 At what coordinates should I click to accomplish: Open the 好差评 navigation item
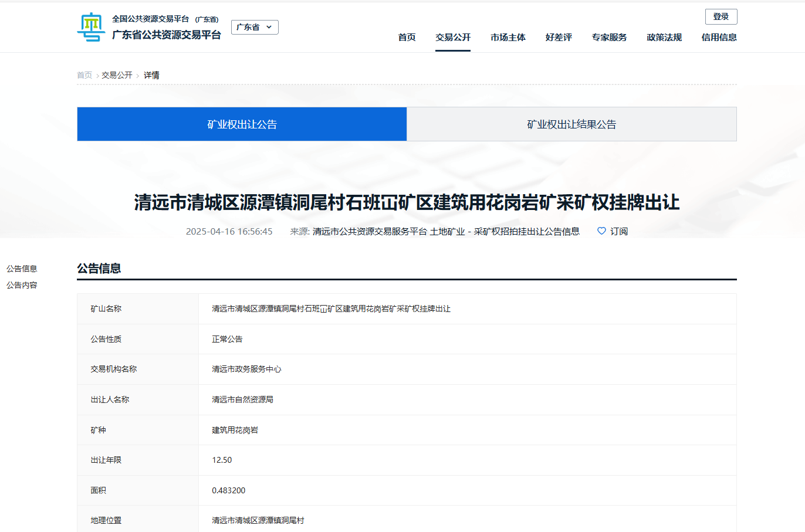coord(559,37)
